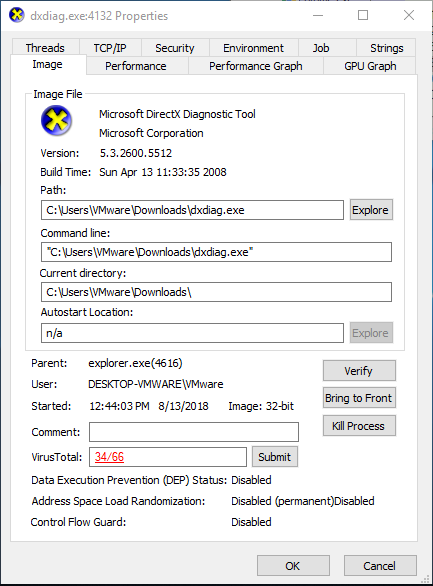Close the Properties window
This screenshot has width=433, height=586.
[x=409, y=15]
